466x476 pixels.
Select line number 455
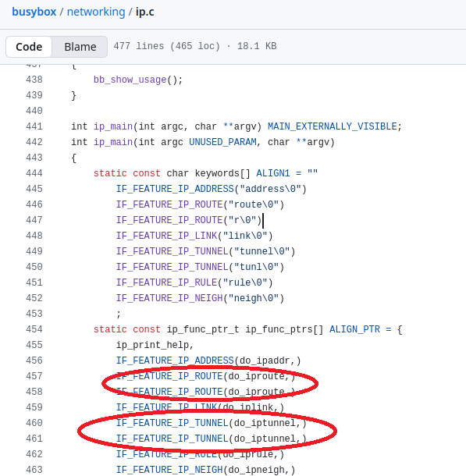[x=34, y=345]
